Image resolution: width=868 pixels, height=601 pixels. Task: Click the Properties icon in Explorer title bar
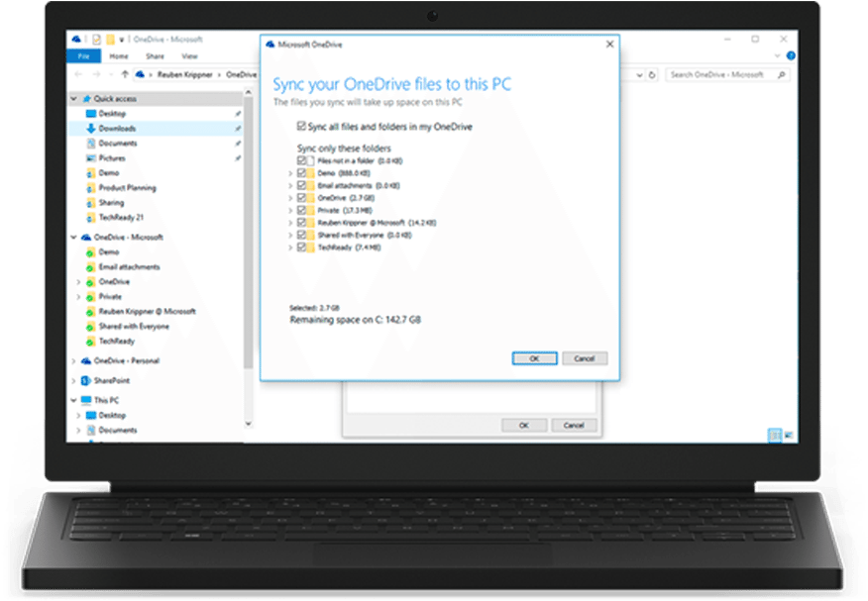[x=96, y=40]
